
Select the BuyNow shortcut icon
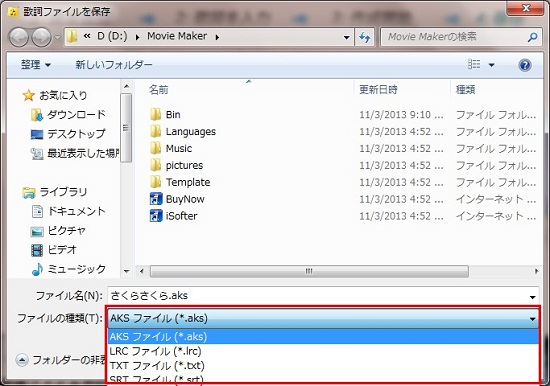[x=156, y=199]
